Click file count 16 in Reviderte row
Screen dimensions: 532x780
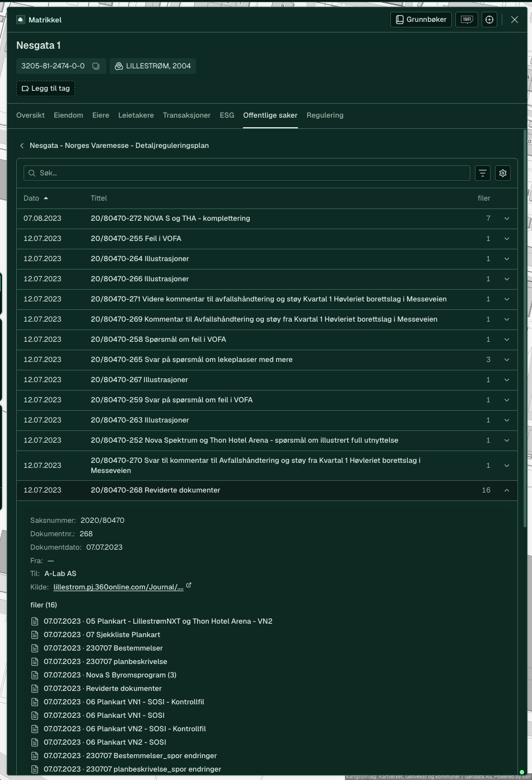[486, 490]
